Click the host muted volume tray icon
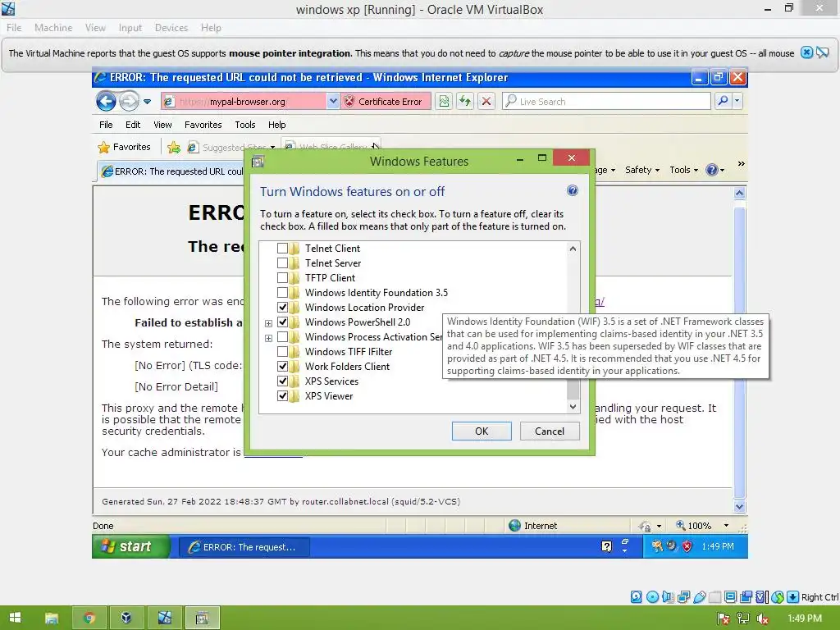 (x=763, y=619)
